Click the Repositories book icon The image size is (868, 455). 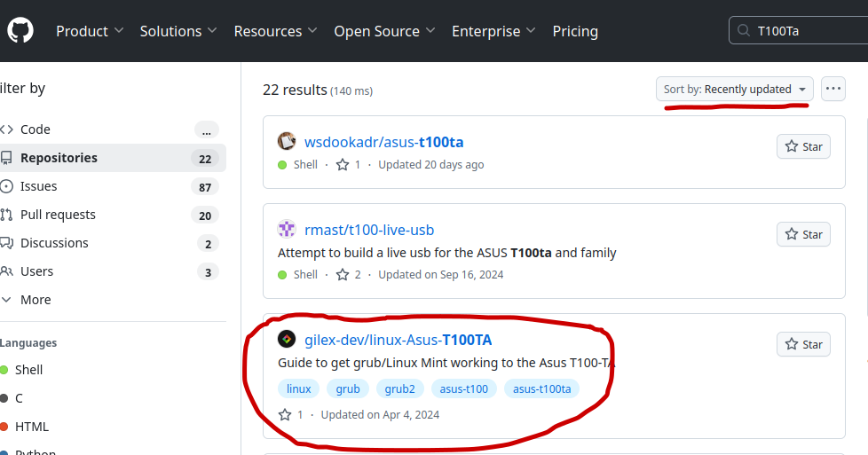(x=6, y=158)
